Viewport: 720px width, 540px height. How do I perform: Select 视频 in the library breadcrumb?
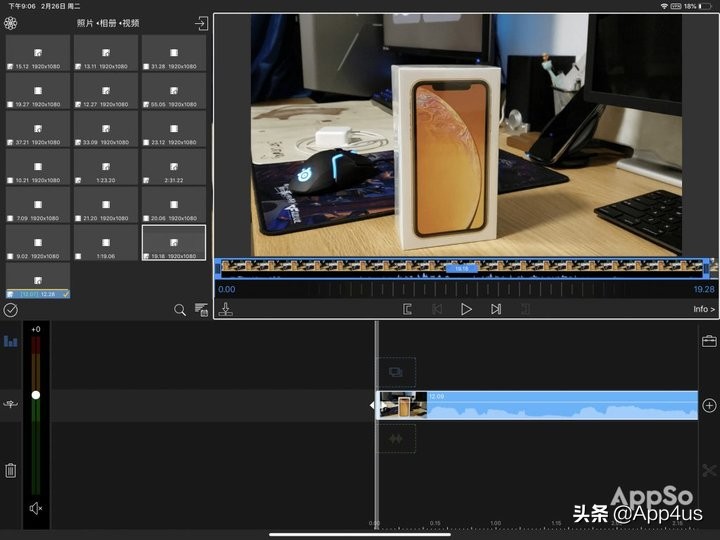[x=131, y=23]
